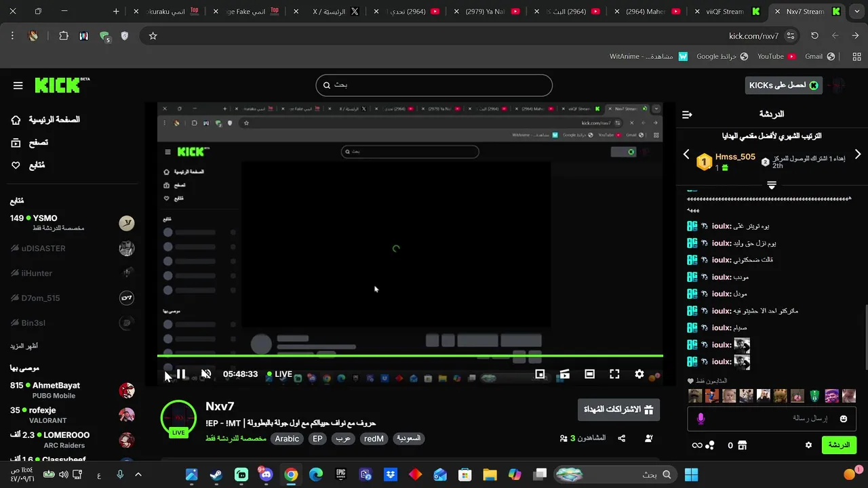Open rofexje recommended channel

pyautogui.click(x=72, y=415)
